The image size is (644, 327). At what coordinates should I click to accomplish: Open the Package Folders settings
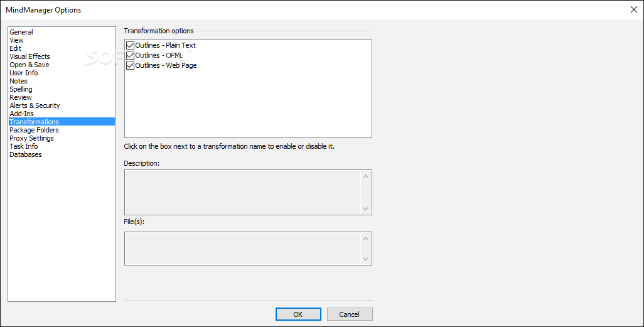[x=34, y=130]
